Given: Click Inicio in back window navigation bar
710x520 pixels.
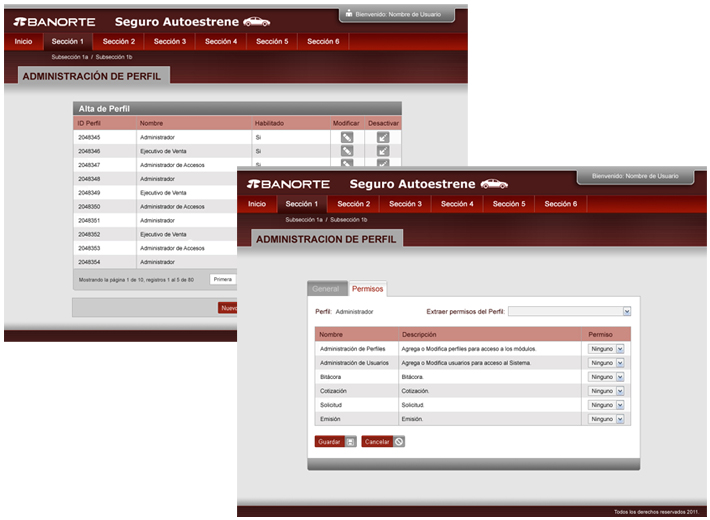Looking at the screenshot, I should pos(23,42).
